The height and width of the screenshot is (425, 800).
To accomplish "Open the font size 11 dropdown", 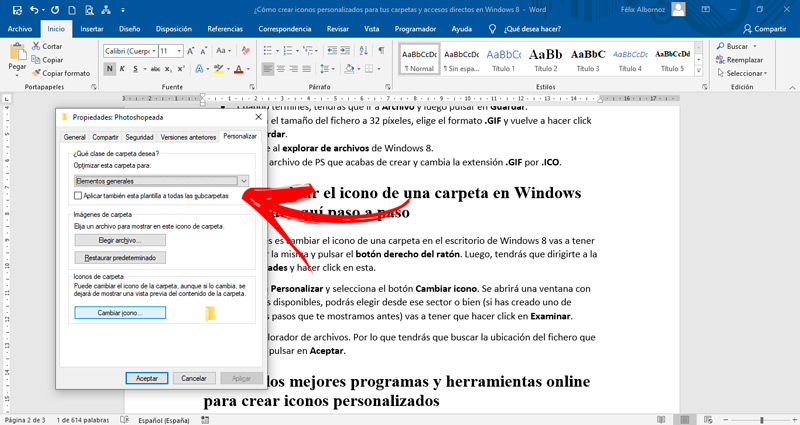I will tap(179, 51).
